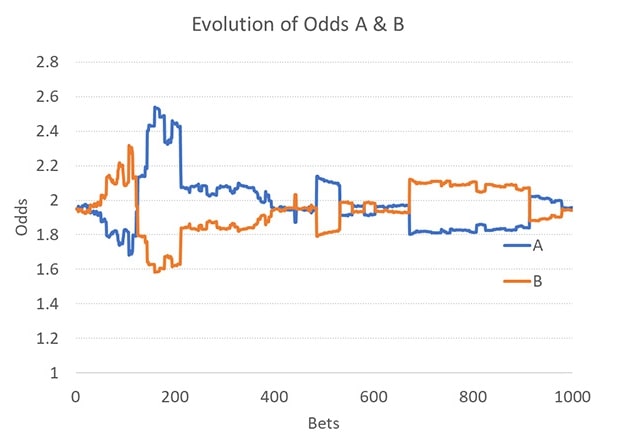Click the blue series A peak near 2.5

(156, 107)
